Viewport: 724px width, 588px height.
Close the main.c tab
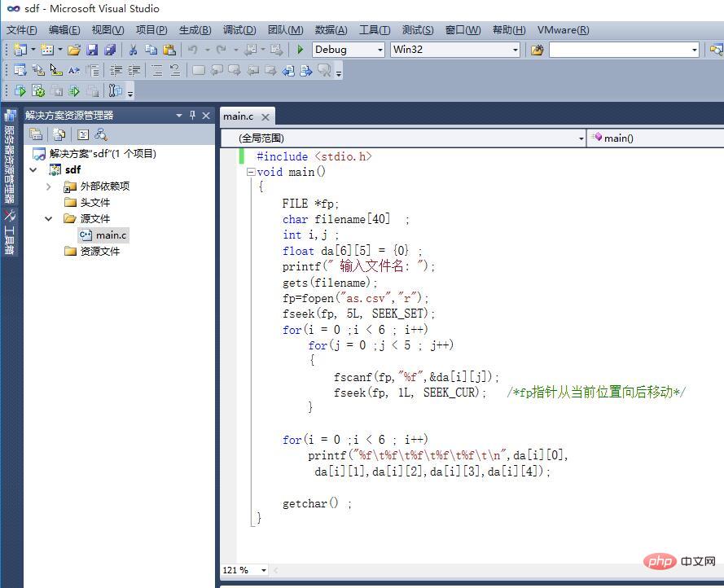tap(265, 116)
